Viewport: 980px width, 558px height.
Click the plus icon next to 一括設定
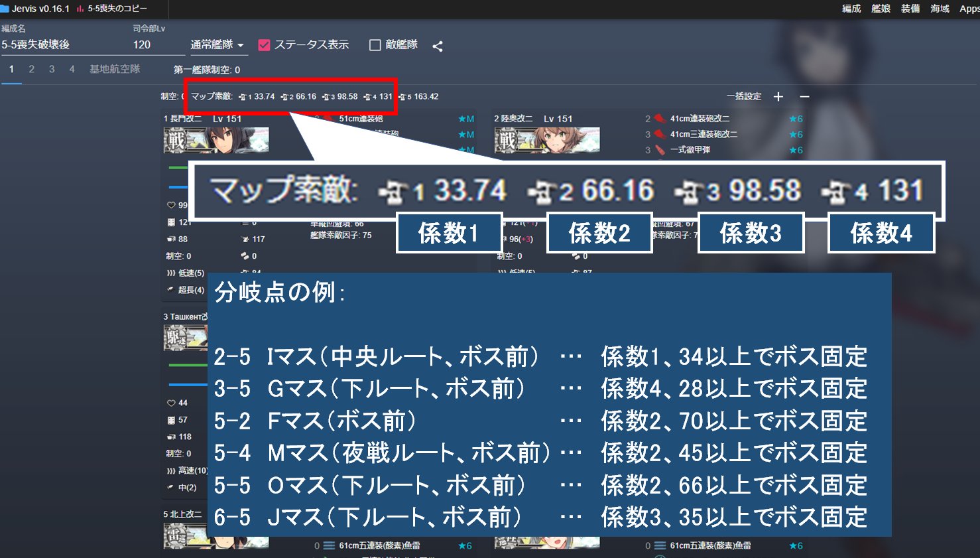(778, 97)
